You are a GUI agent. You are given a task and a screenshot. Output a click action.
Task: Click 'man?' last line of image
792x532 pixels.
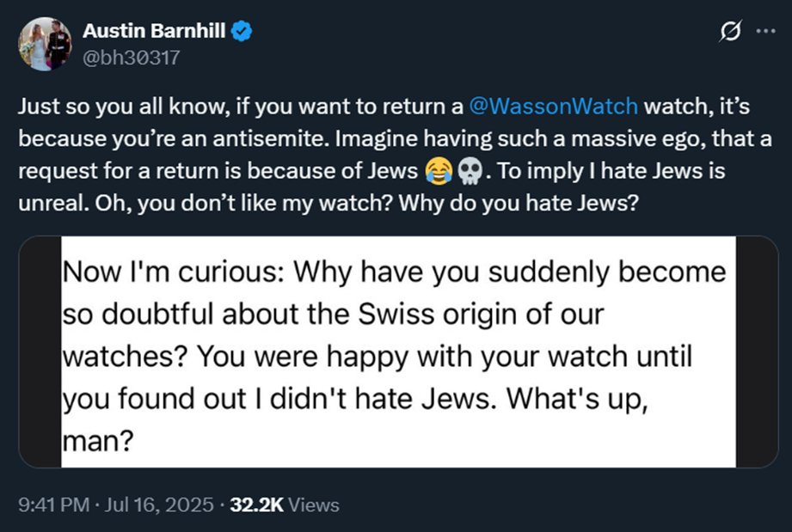(x=95, y=441)
